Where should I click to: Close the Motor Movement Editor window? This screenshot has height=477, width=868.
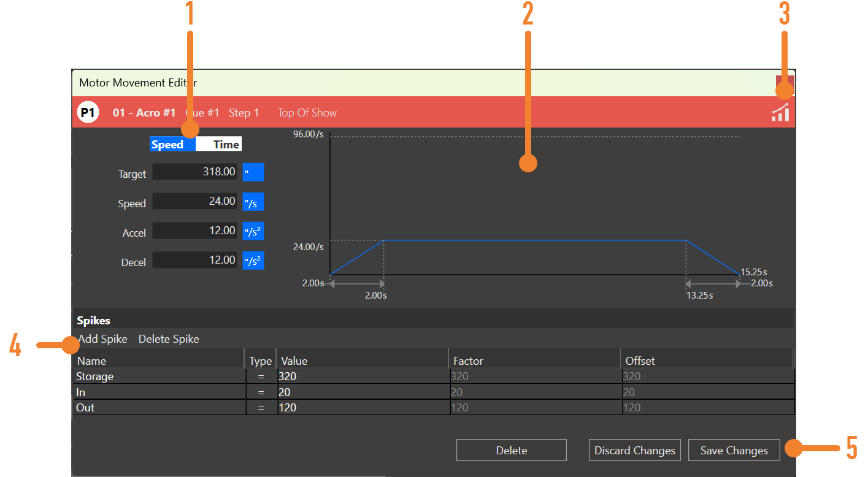coord(785,83)
